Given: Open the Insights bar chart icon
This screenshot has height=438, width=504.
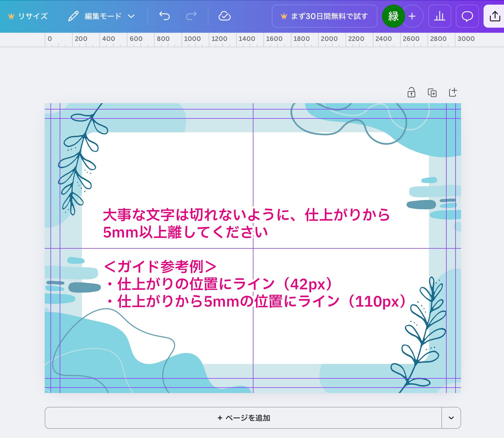Looking at the screenshot, I should (x=439, y=16).
